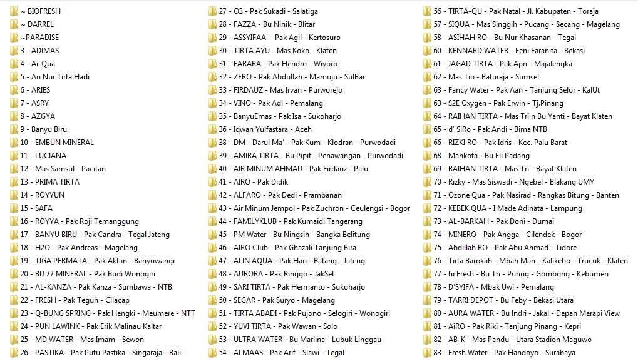Select '72 - KEBEK QUA - I Made Adinata'

pos(508,208)
